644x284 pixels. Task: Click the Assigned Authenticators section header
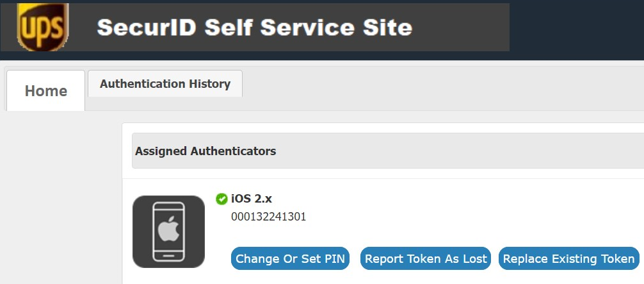coord(388,151)
